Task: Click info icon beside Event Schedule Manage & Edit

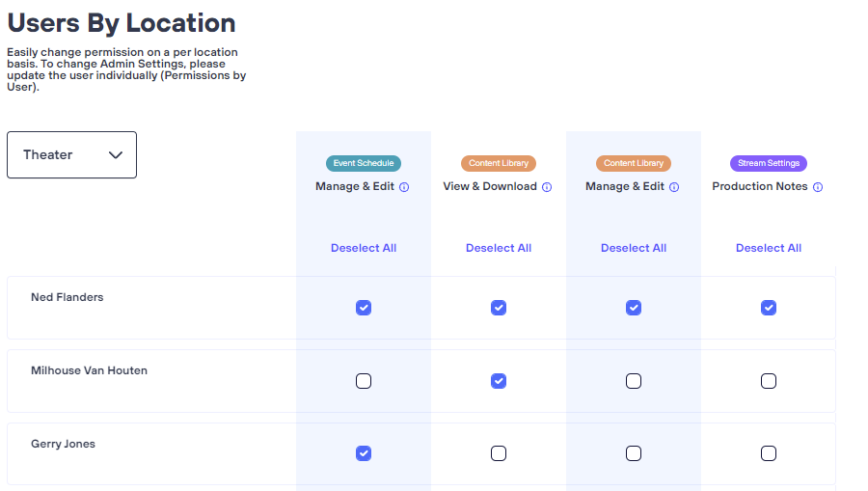Action: 404,187
